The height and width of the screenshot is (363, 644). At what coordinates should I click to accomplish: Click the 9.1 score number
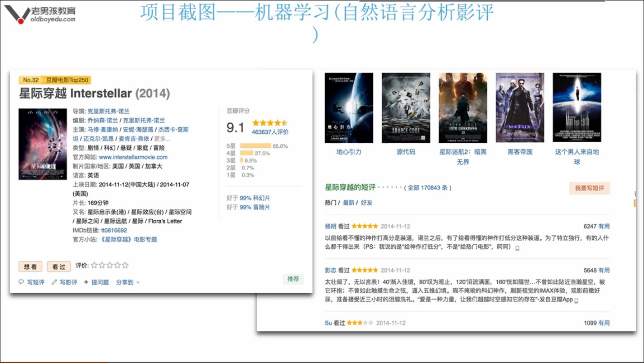[235, 128]
